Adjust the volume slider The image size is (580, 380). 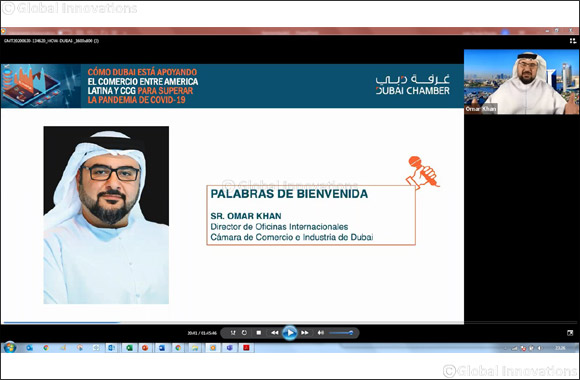[x=341, y=333]
